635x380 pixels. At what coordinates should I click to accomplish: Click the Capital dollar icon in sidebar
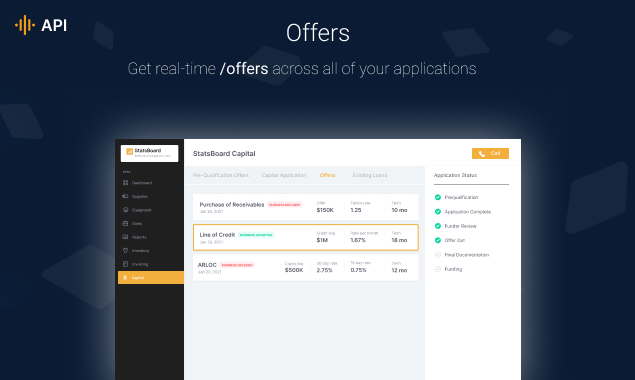click(125, 278)
